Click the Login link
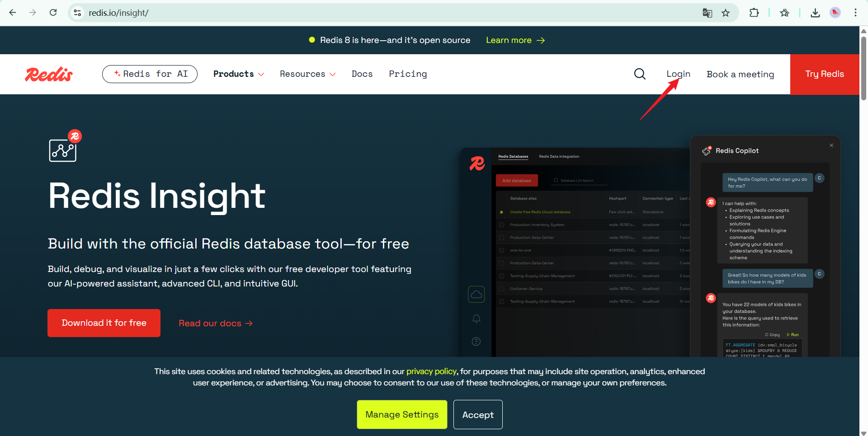 click(678, 74)
